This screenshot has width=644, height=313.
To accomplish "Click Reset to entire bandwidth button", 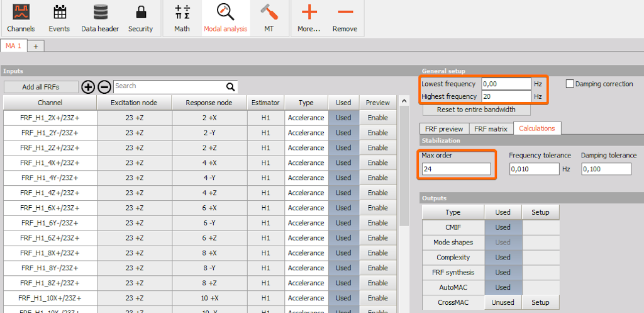I will pyautogui.click(x=476, y=110).
